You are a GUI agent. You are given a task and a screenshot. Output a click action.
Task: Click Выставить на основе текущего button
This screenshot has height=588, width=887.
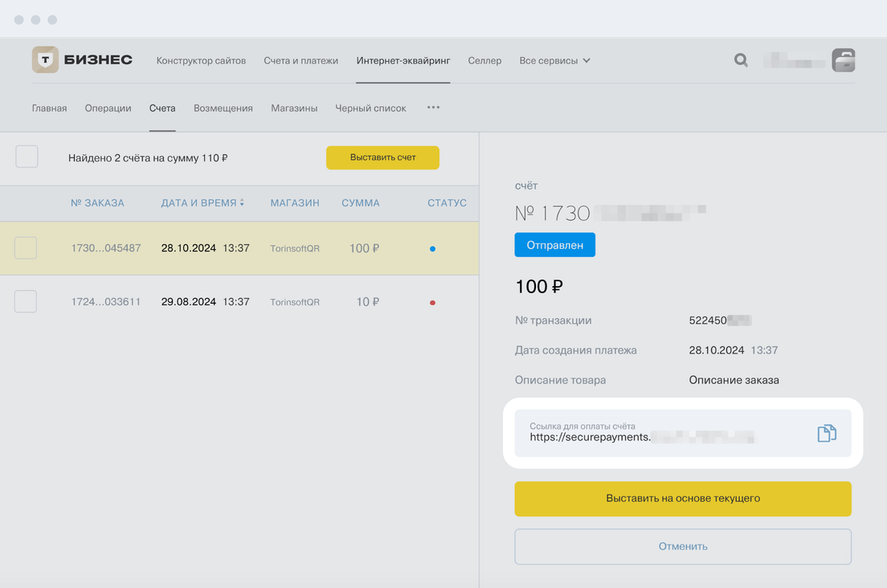tap(682, 499)
